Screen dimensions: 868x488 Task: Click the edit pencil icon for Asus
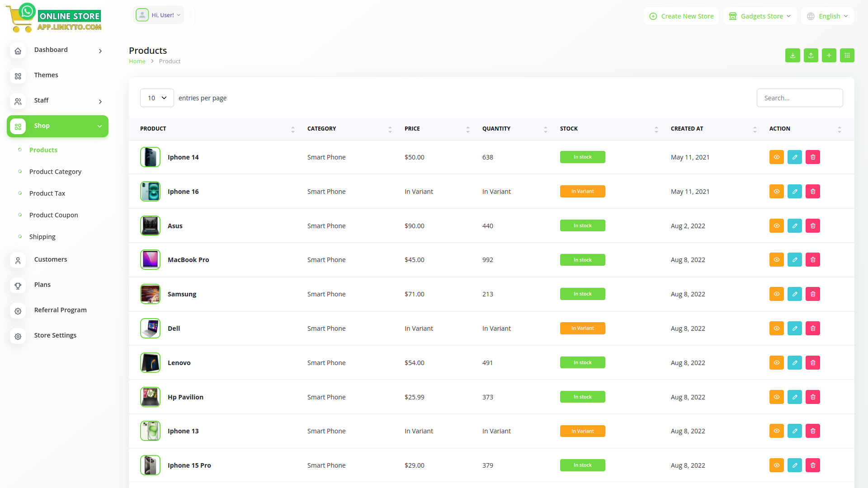pyautogui.click(x=794, y=225)
